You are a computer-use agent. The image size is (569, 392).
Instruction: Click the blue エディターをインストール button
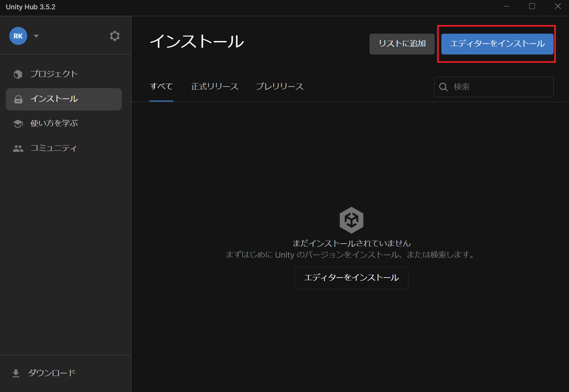(497, 44)
